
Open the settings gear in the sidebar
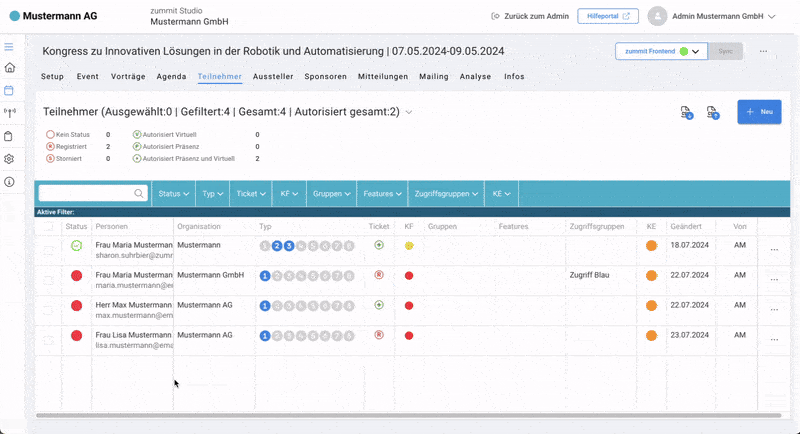10,159
